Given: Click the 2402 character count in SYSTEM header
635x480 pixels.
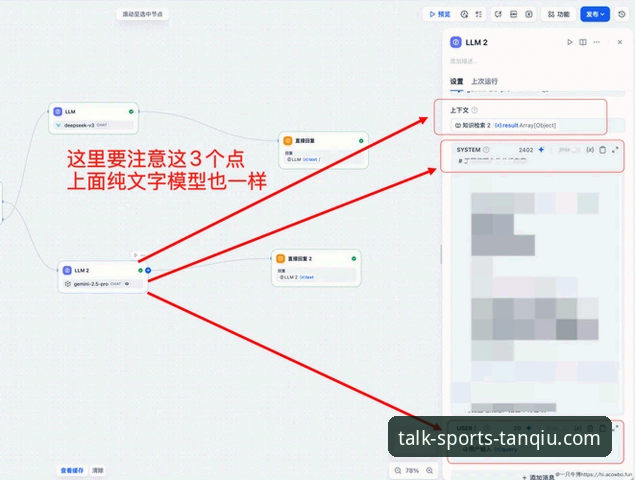Looking at the screenshot, I should click(x=526, y=150).
